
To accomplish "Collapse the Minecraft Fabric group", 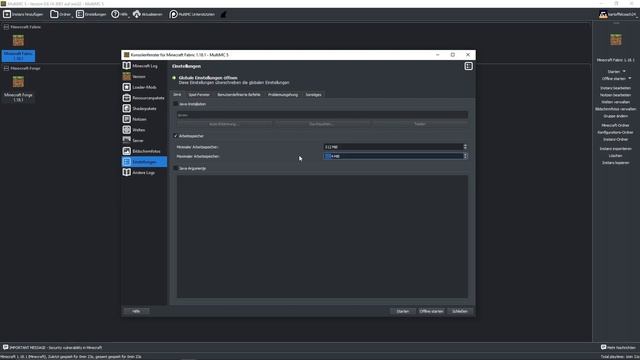I will point(6,27).
